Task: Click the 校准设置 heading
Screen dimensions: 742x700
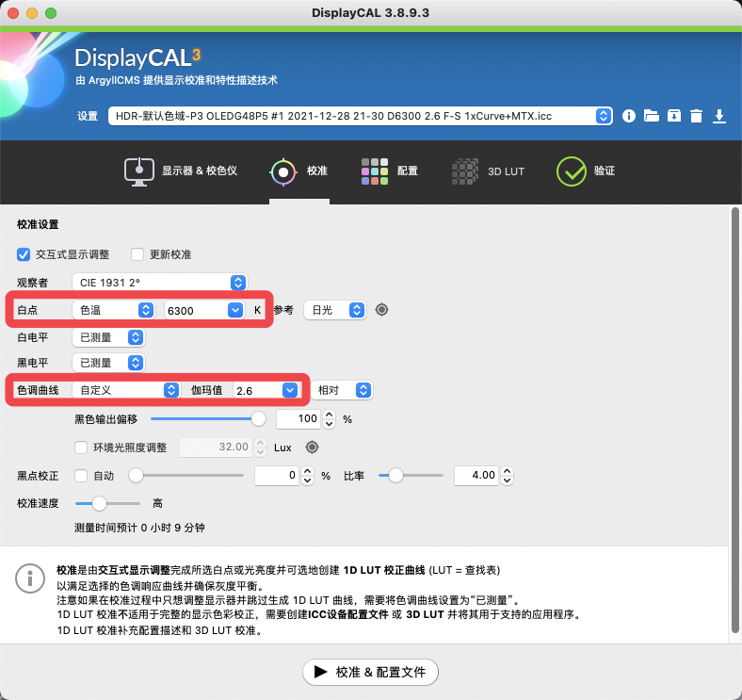Action: click(38, 224)
